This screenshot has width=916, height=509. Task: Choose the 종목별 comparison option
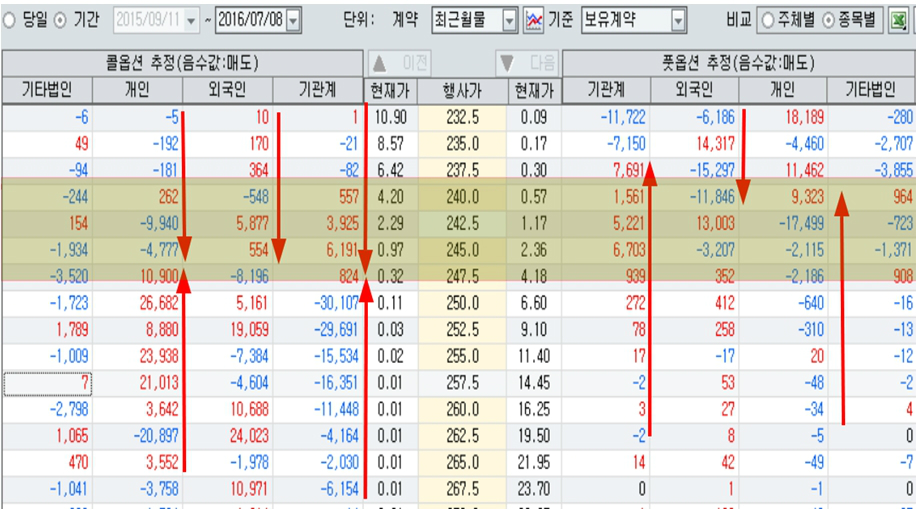[828, 19]
